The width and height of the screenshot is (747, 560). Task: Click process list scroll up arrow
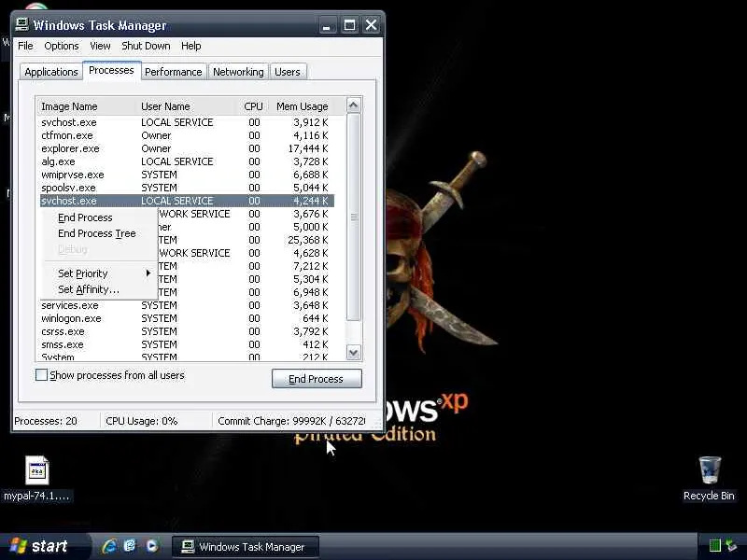click(354, 105)
